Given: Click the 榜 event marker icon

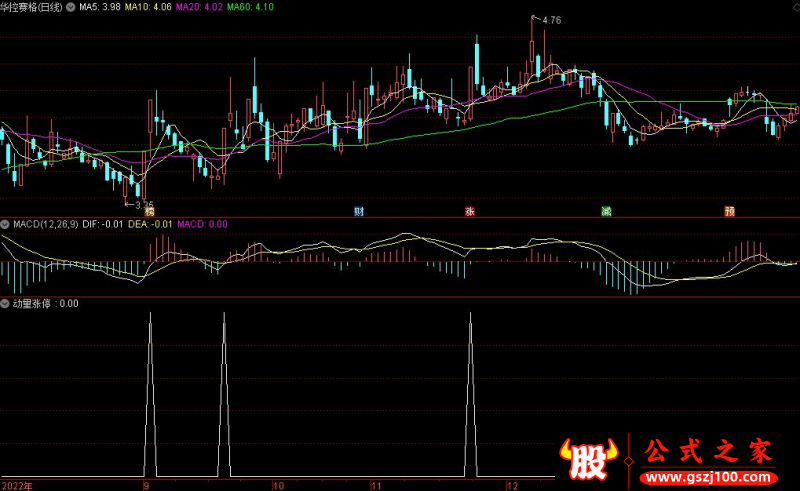Looking at the screenshot, I should pos(149,211).
